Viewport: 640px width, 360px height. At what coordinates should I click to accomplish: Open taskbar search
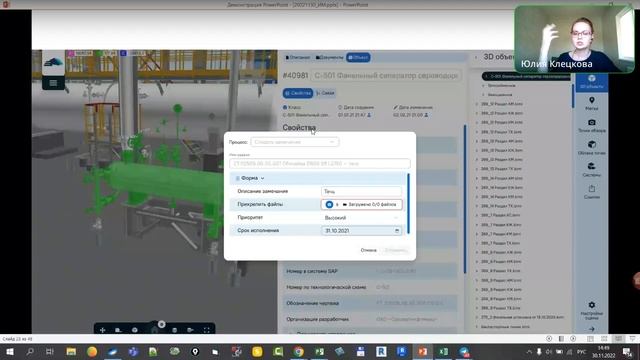(30, 351)
